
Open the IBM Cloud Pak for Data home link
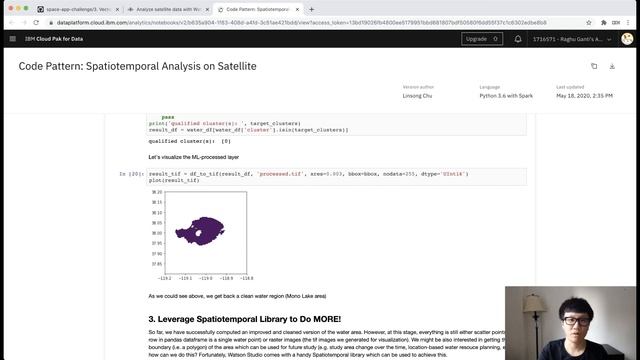54,39
